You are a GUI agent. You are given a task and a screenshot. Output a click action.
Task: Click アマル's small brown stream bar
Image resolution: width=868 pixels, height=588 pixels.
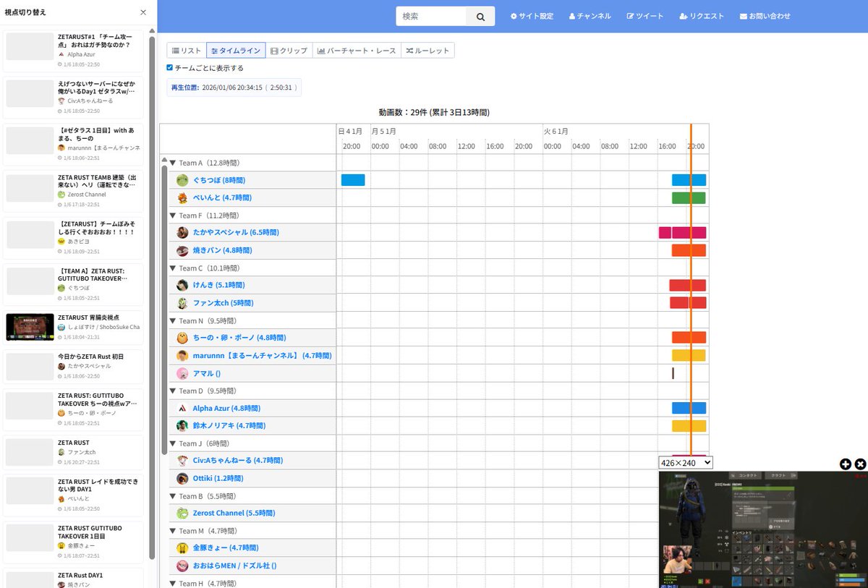[673, 373]
